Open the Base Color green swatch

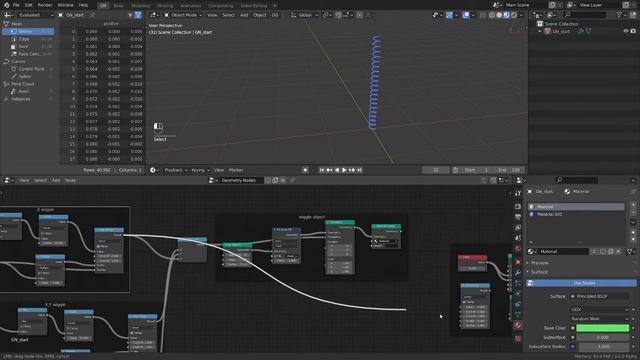pyautogui.click(x=602, y=328)
